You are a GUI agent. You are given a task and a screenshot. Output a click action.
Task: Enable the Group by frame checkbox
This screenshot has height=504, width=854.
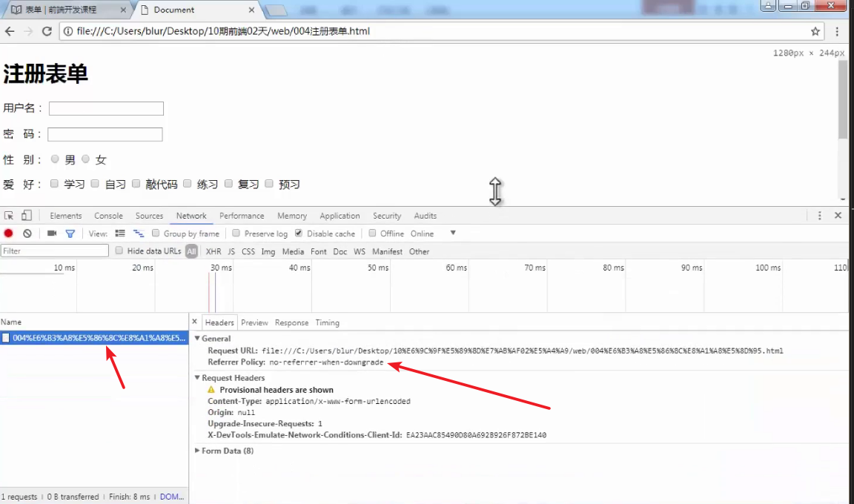coord(156,233)
